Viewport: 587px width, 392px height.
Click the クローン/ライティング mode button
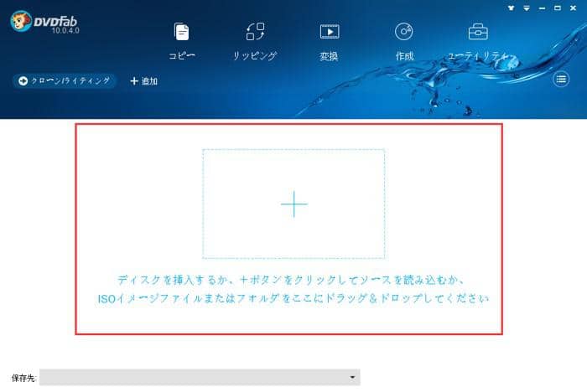65,80
